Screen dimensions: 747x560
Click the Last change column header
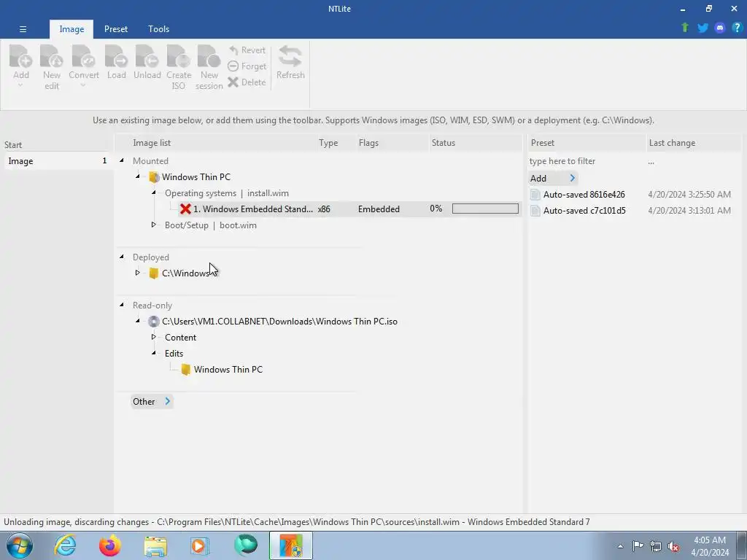(x=694, y=143)
